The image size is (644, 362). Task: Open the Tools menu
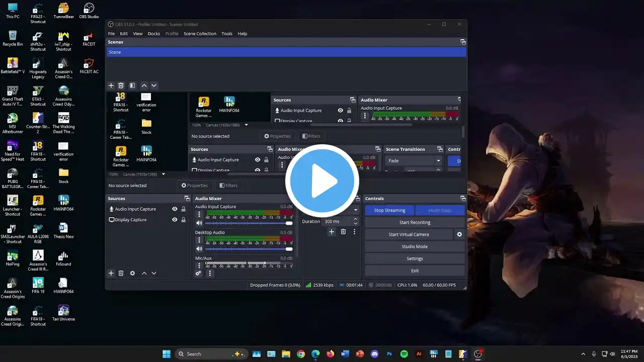[x=227, y=34]
